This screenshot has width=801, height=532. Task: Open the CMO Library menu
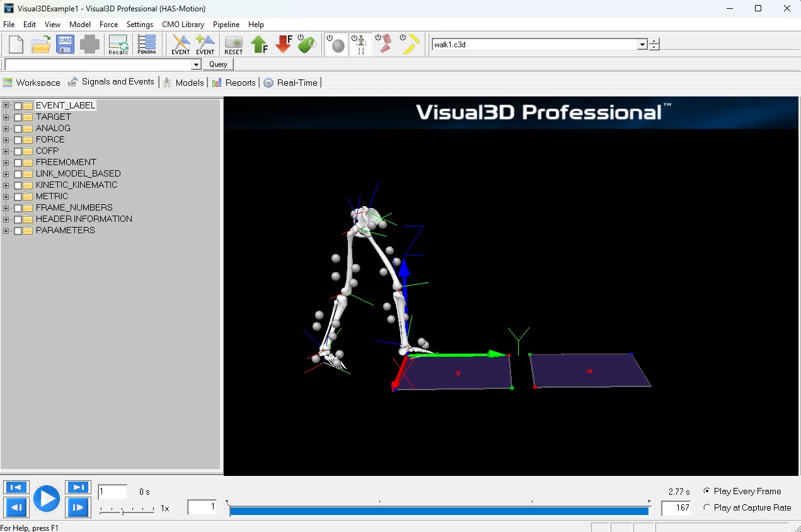(183, 25)
